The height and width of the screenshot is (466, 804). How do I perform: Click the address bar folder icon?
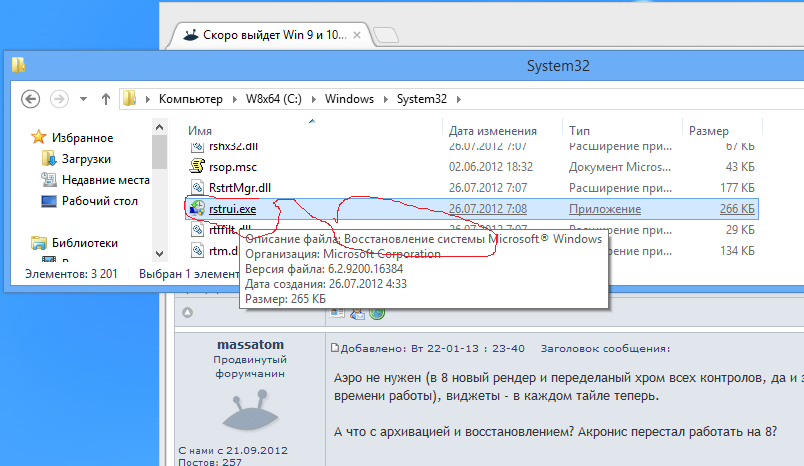click(x=130, y=98)
